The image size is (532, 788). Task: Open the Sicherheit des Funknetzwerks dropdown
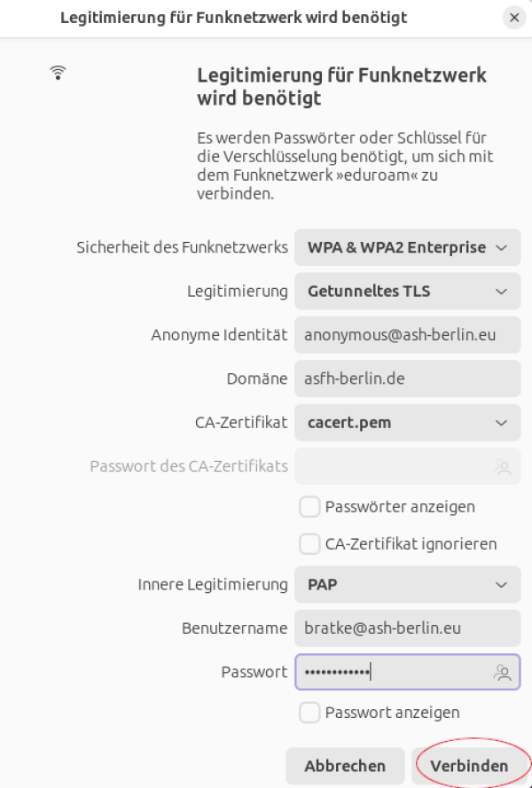[407, 247]
